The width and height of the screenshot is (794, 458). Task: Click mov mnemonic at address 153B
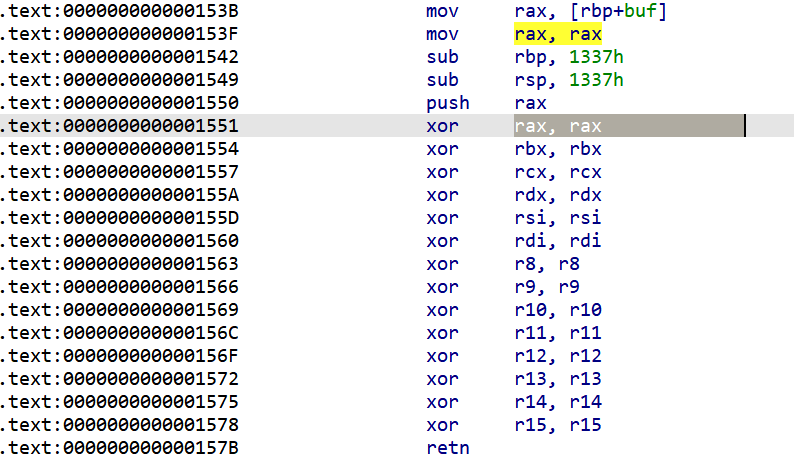click(442, 11)
